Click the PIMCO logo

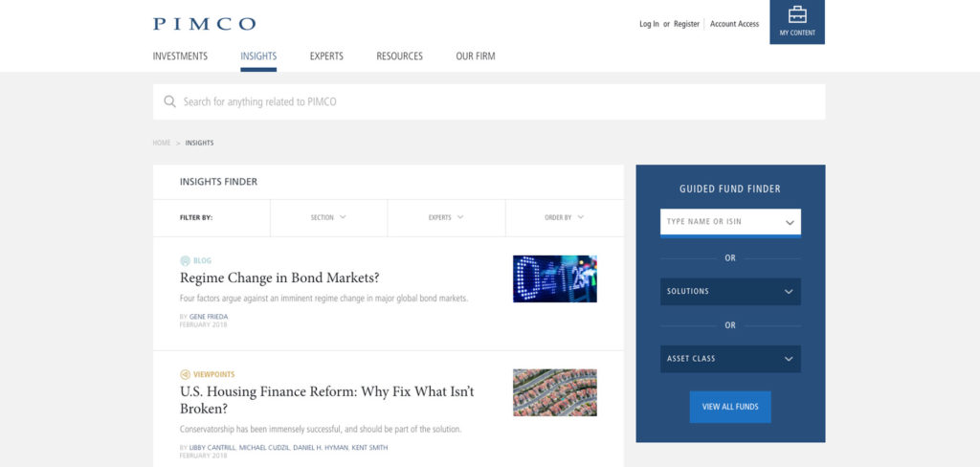(x=204, y=24)
